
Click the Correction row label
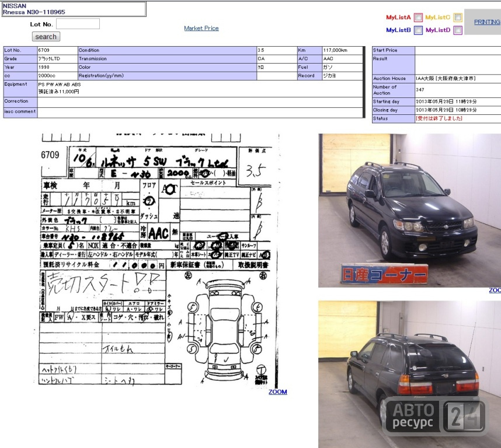20,102
